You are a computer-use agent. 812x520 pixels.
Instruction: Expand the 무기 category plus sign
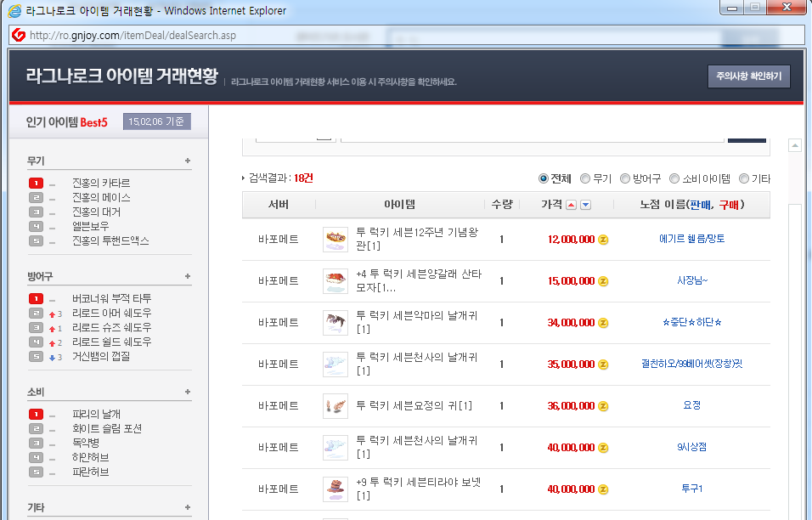coord(188,161)
